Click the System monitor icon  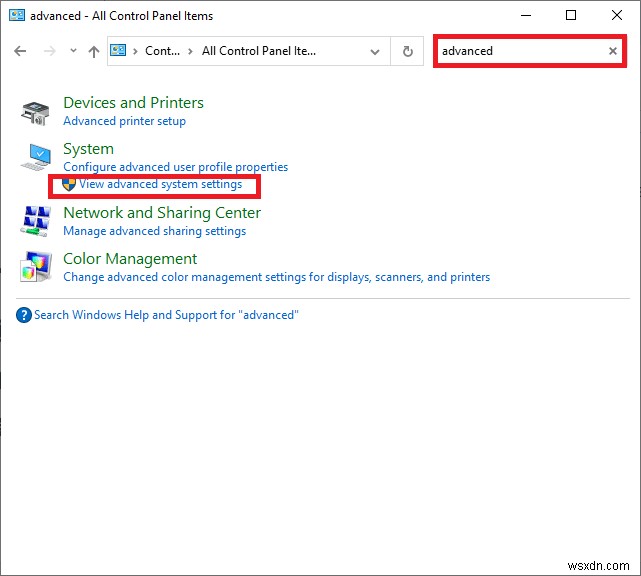(x=36, y=158)
